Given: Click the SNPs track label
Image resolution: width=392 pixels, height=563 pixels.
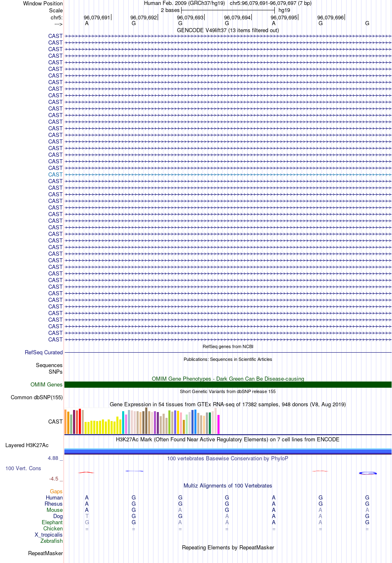Looking at the screenshot, I should pyautogui.click(x=55, y=372).
